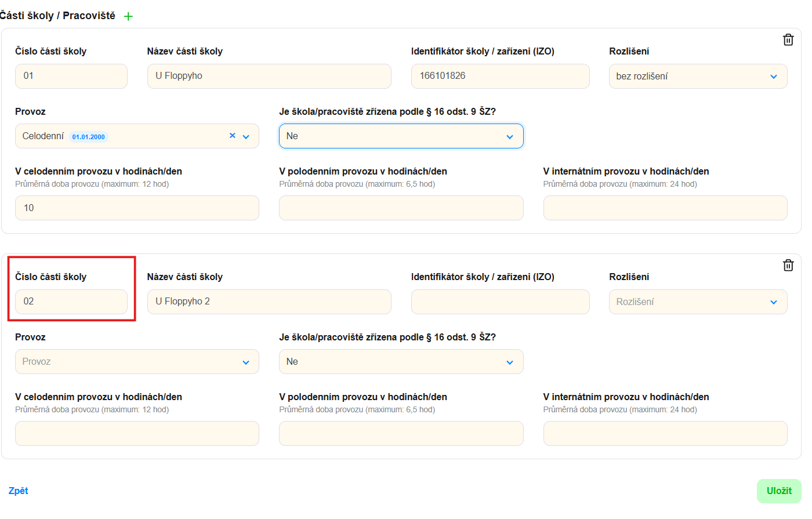Open the empty Rozlišení dropdown in second part
Screen dimensions: 812x519
tap(698, 302)
